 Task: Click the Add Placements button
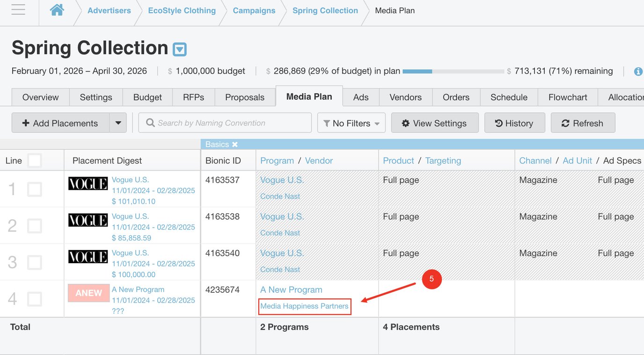coord(60,123)
